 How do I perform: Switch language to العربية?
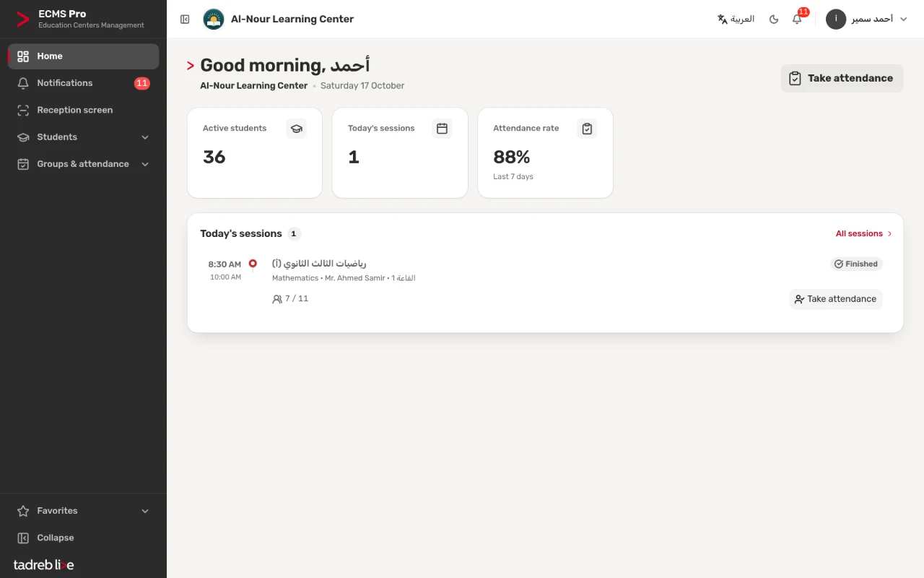point(736,20)
